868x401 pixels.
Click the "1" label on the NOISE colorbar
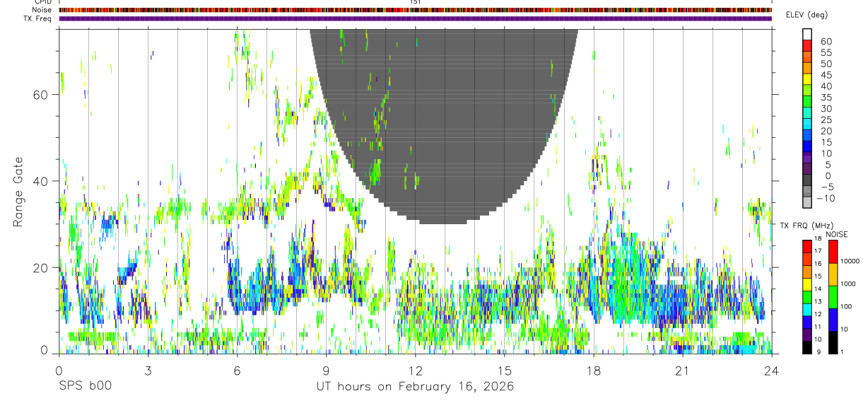[x=842, y=351]
